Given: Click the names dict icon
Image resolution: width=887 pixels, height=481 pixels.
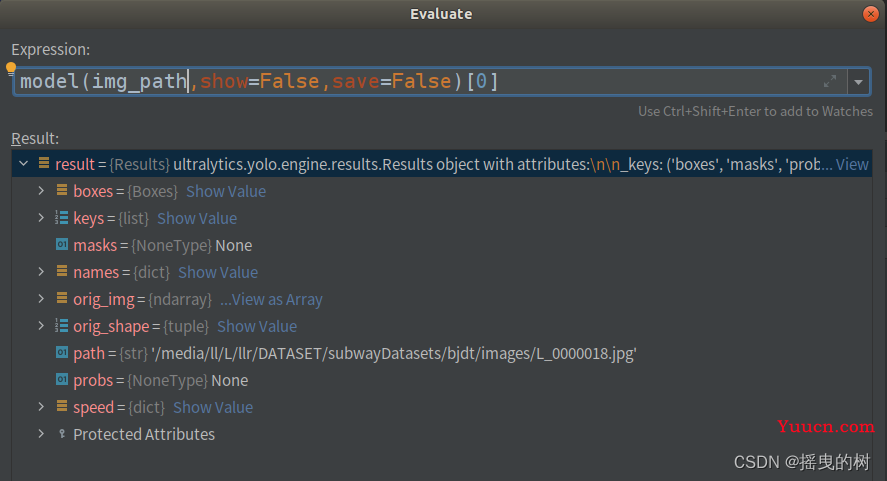Looking at the screenshot, I should point(62,272).
